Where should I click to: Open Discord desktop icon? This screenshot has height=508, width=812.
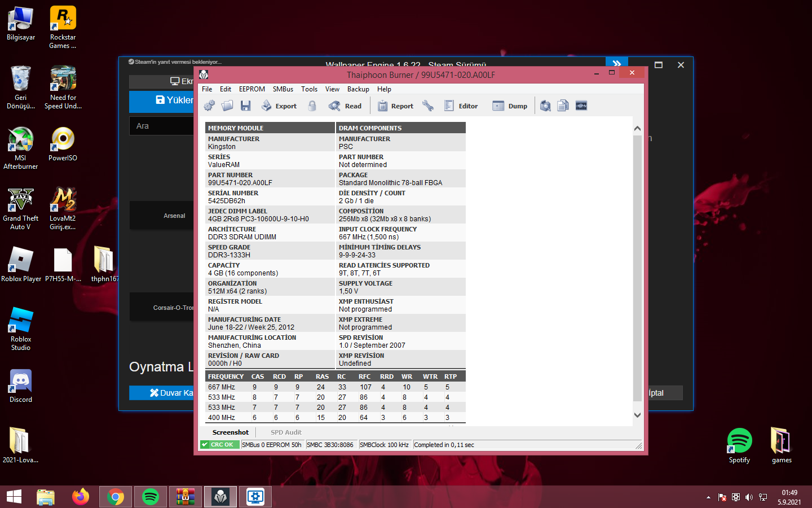[21, 386]
